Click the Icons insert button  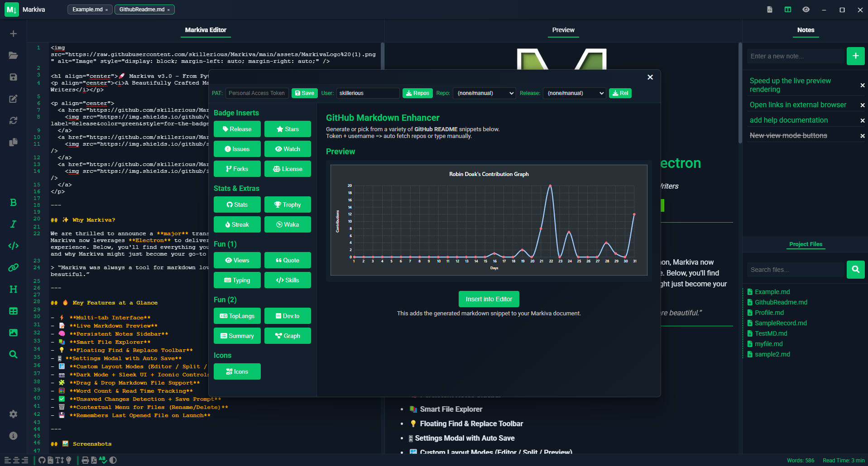tap(237, 371)
